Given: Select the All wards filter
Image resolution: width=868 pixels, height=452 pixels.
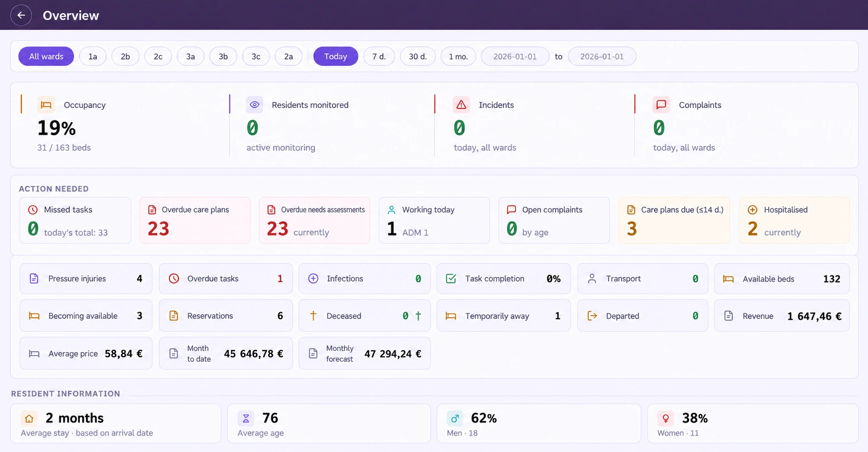Looking at the screenshot, I should 46,56.
